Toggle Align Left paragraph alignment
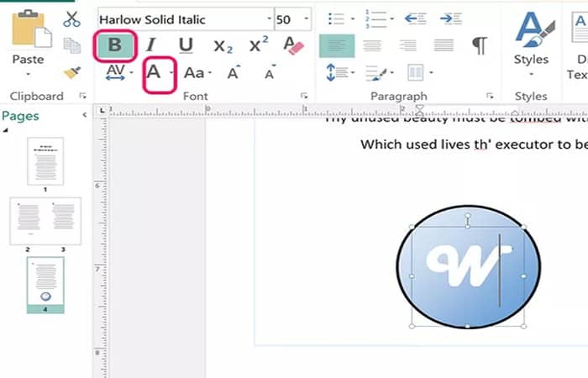This screenshot has width=588, height=378. coord(337,45)
